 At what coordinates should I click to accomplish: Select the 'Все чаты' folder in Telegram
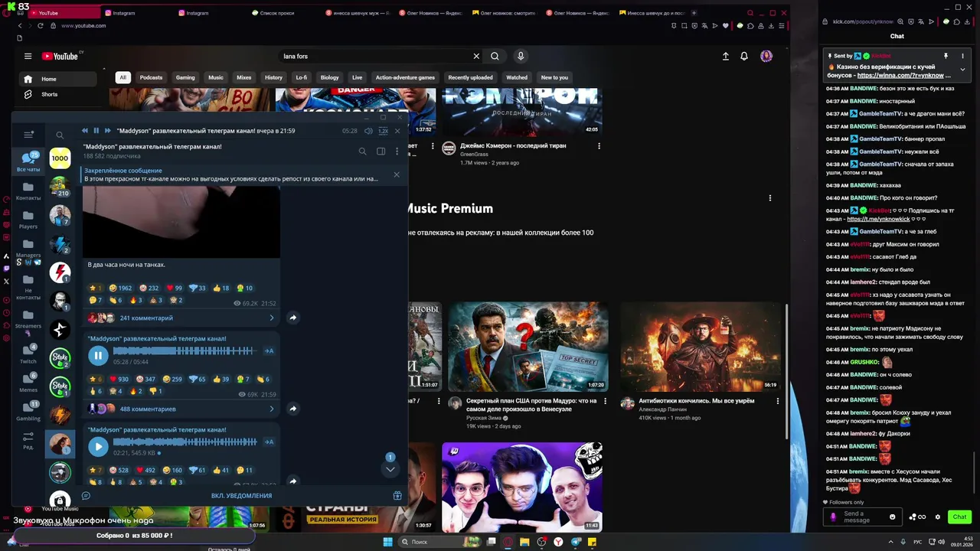[x=28, y=161]
